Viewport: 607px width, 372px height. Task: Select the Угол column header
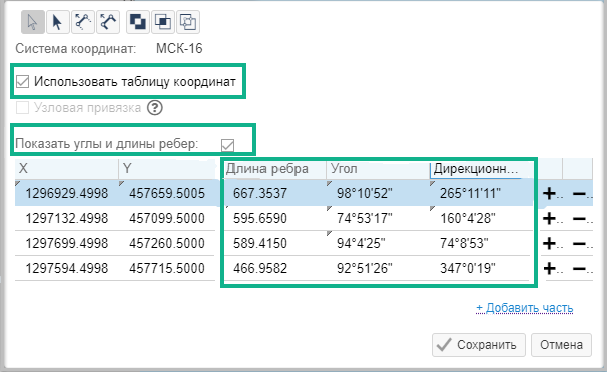(x=378, y=169)
